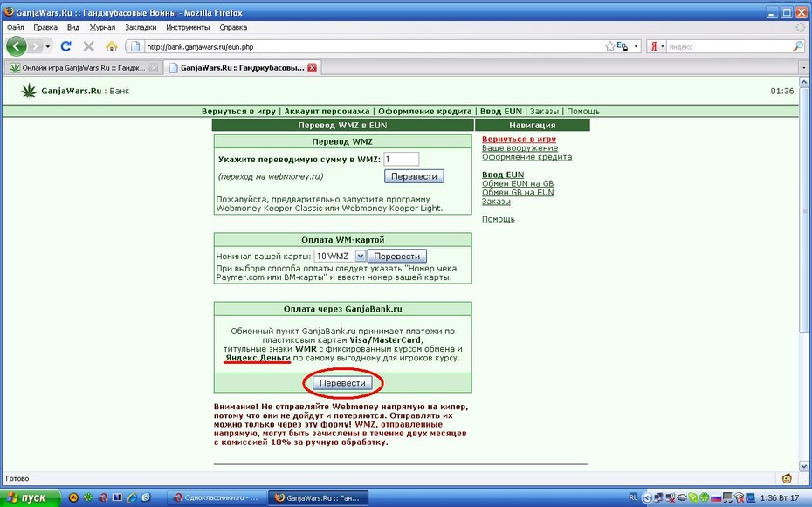
Task: Open the Windows 'пуск' Start button
Action: point(30,497)
